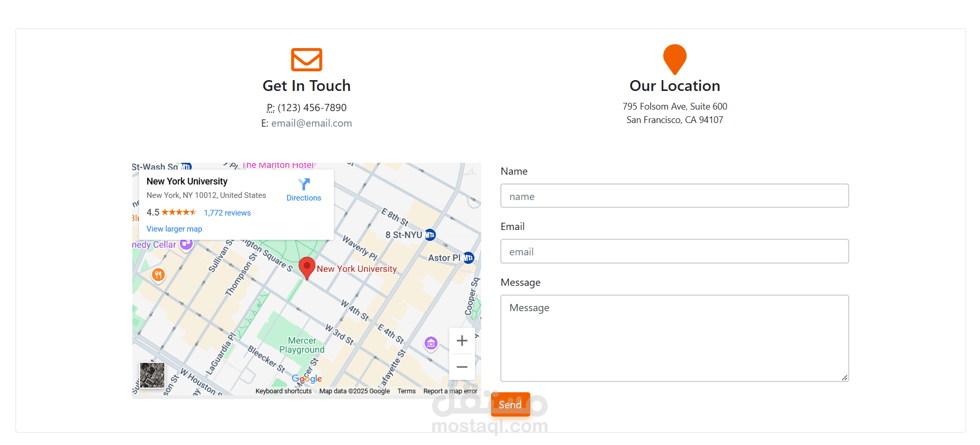This screenshot has width=980, height=445.
Task: Click the 795 Folsom Ave, Suite 600 text
Action: 675,106
